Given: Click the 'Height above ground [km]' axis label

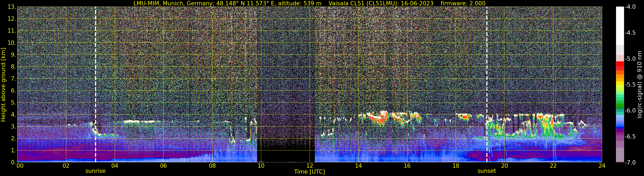Looking at the screenshot, I should pos(3,85).
